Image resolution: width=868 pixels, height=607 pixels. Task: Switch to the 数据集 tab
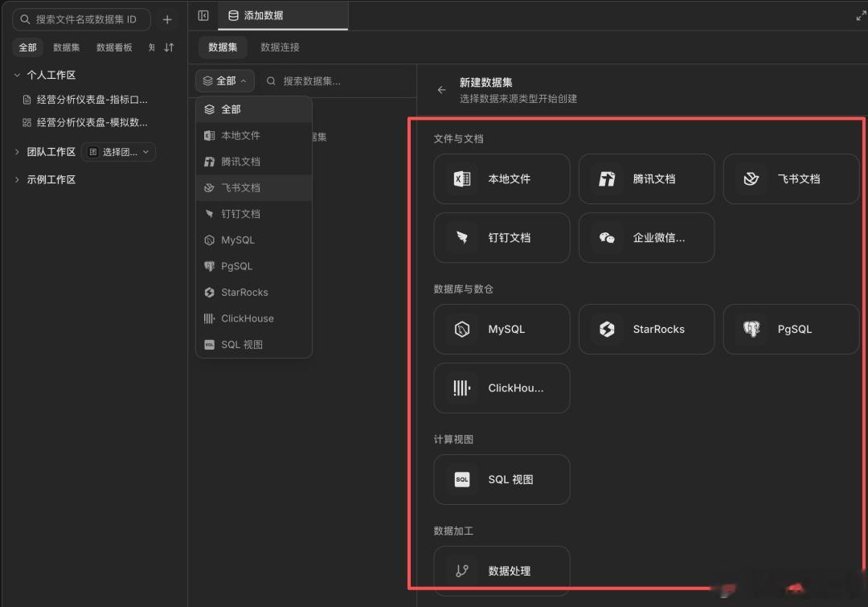223,47
